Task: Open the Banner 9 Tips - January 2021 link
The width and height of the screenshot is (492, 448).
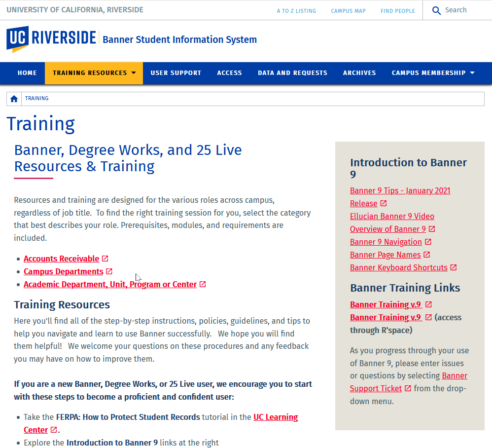Action: pyautogui.click(x=400, y=190)
